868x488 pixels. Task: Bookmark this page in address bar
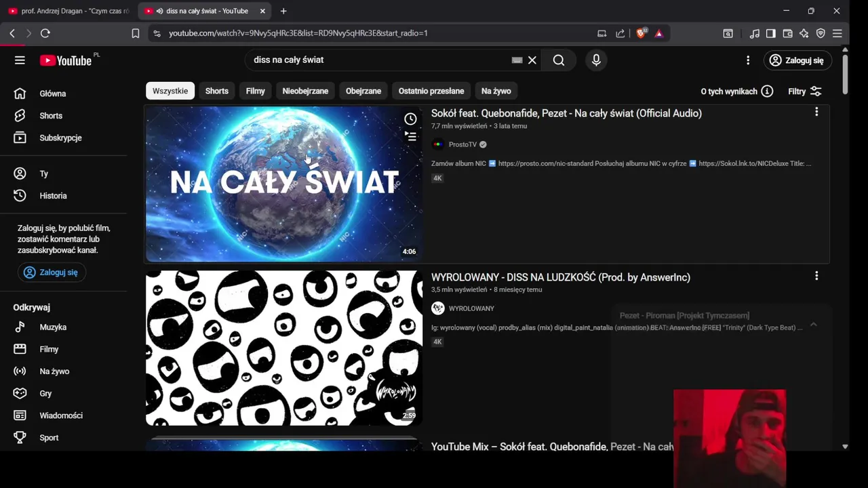(136, 33)
